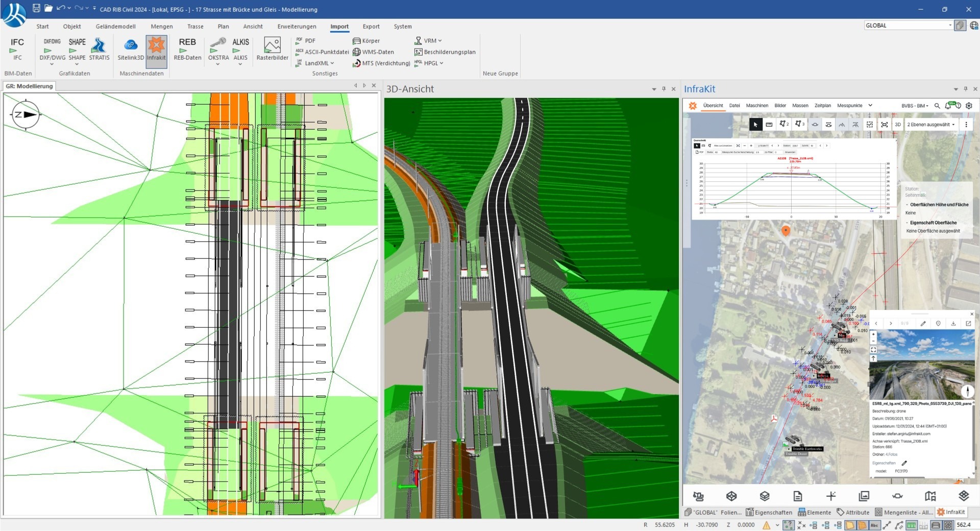Switch to the Geländemodell ribbon tab
This screenshot has height=531, width=980.
pyautogui.click(x=115, y=27)
